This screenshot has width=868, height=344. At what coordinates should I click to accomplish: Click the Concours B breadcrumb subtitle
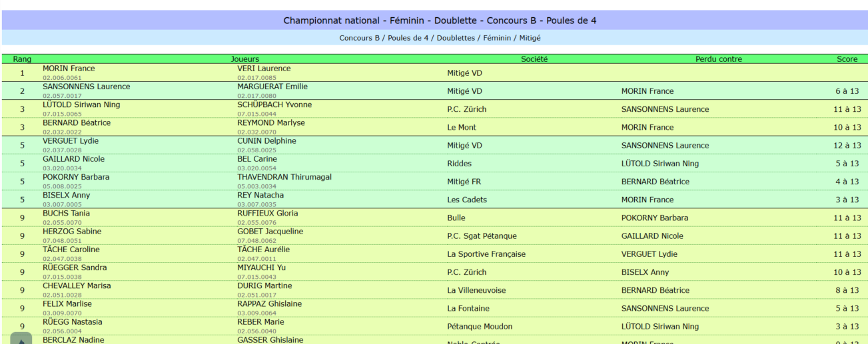[440, 38]
